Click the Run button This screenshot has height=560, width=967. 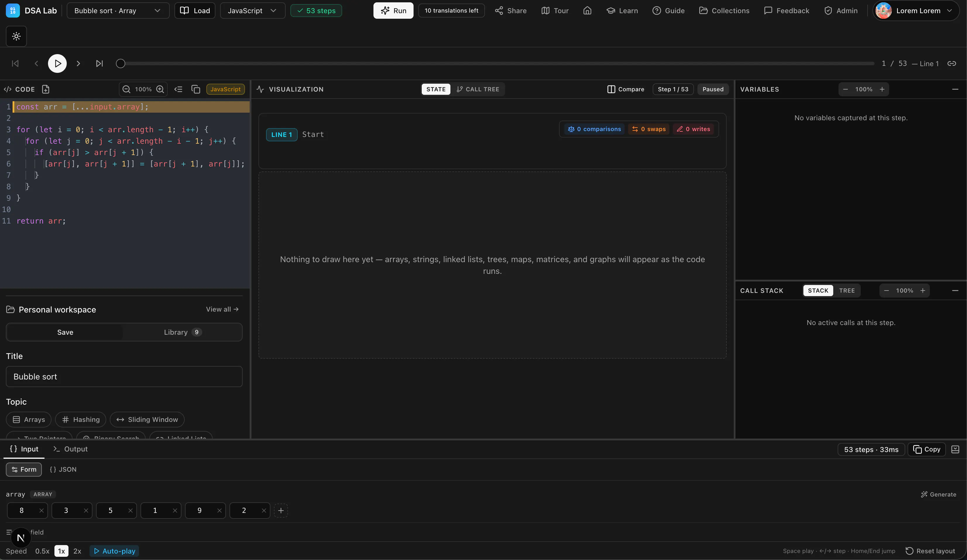[x=393, y=11]
